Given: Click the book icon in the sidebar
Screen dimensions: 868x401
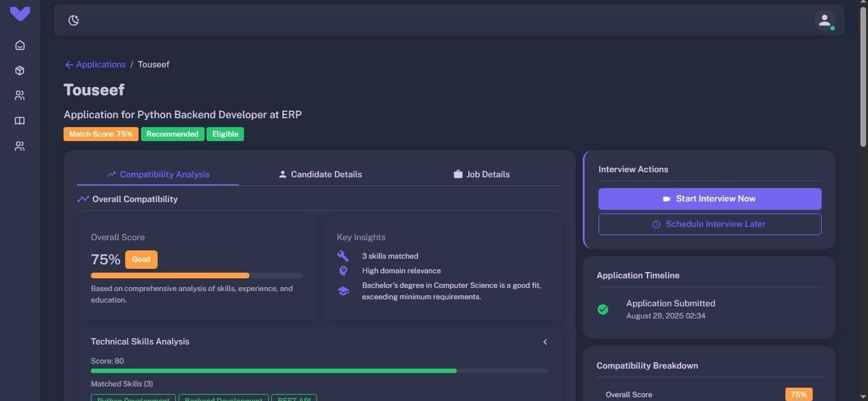Looking at the screenshot, I should pyautogui.click(x=19, y=121).
